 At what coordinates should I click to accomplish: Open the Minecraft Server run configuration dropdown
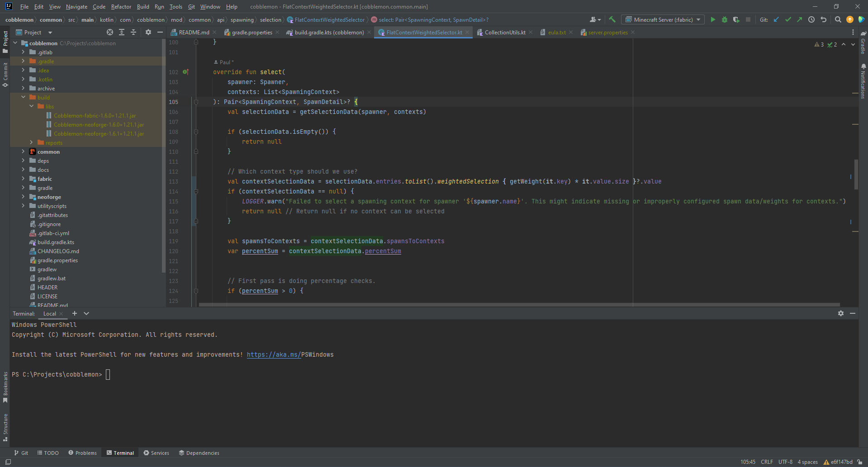(x=663, y=19)
